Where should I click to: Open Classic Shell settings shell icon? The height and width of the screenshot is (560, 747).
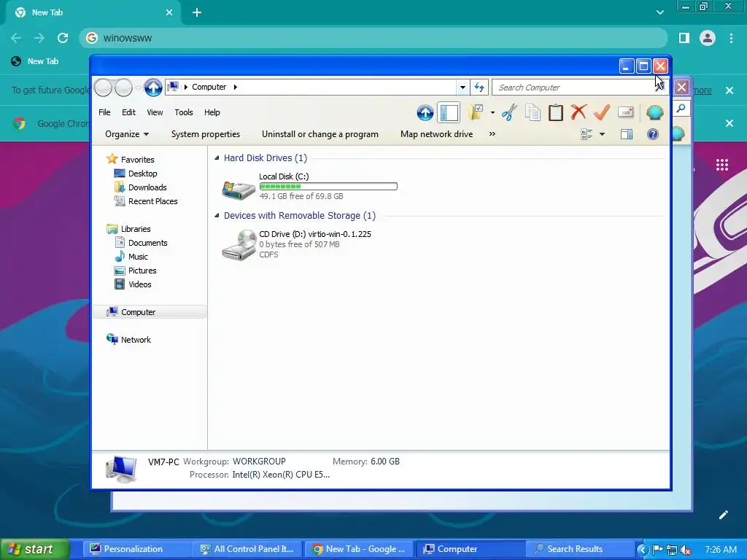click(x=654, y=112)
